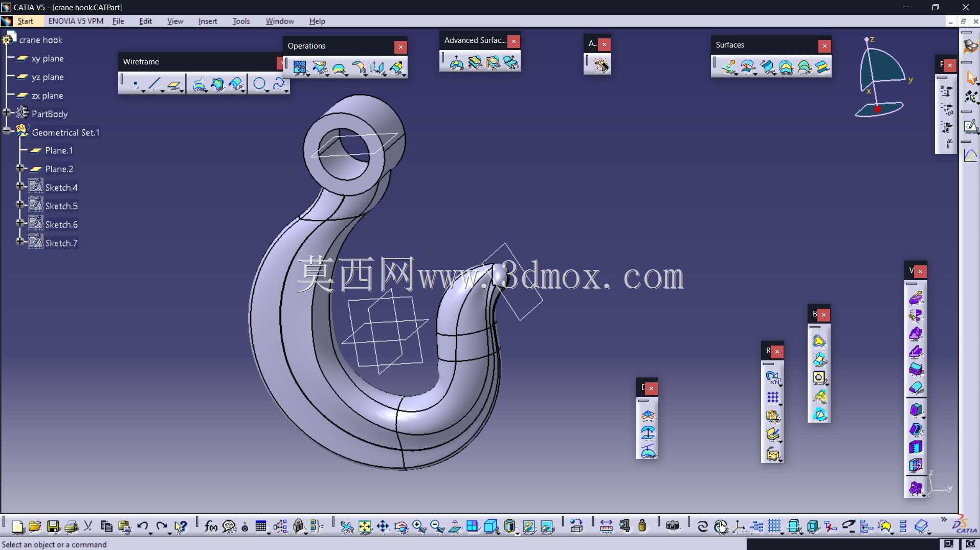The image size is (980, 550).
Task: Click the Cut scissors icon
Action: tap(88, 526)
